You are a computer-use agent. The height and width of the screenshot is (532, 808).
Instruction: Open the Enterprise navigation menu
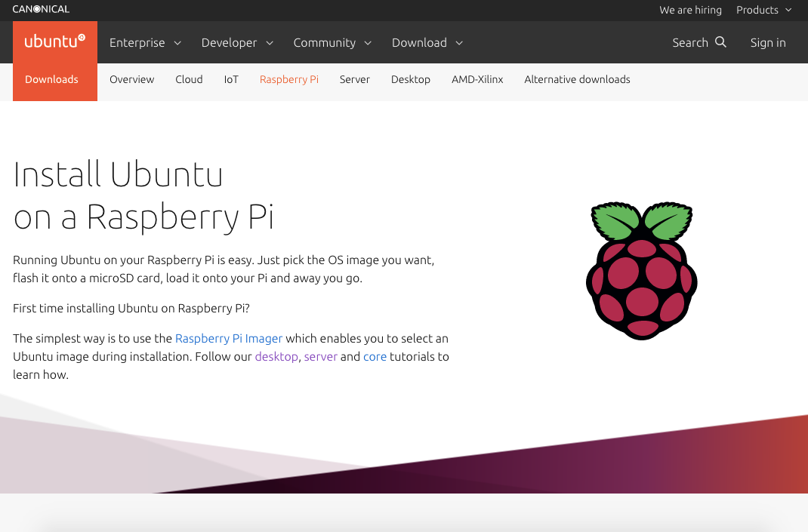coord(137,43)
